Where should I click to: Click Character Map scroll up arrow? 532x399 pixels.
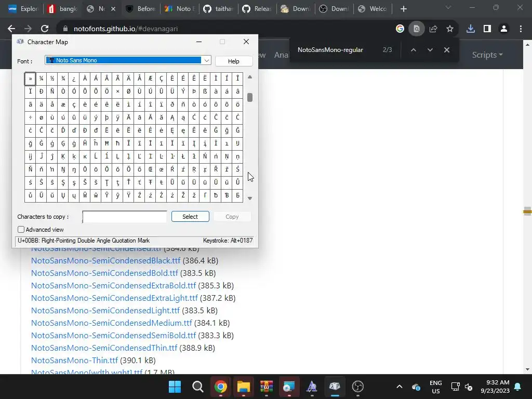click(x=250, y=77)
